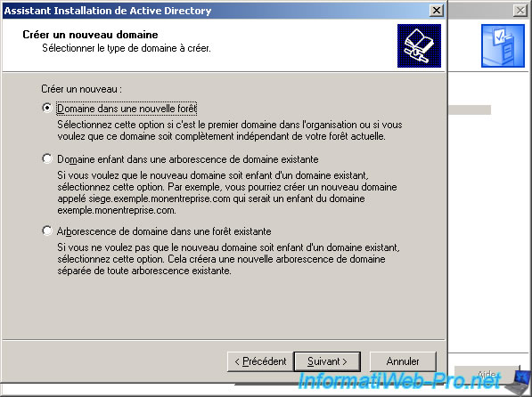Enable "Arborescence de domaine dans une forêt existante" radio
Screen dimensions: 532x397
pyautogui.click(x=47, y=231)
